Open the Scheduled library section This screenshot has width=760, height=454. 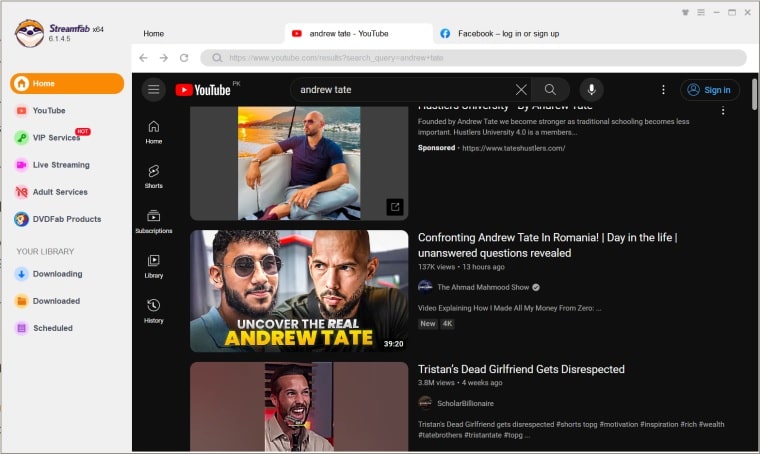click(x=52, y=328)
